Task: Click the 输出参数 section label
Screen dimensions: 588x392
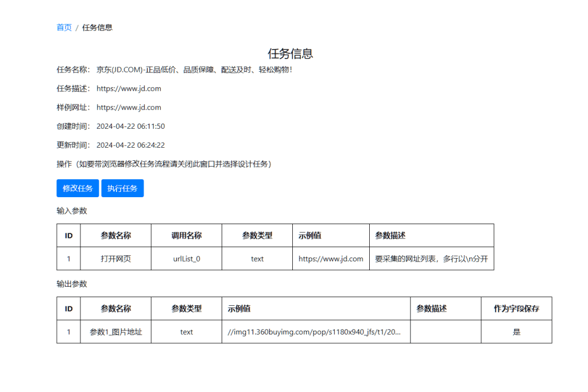Action: 72,284
